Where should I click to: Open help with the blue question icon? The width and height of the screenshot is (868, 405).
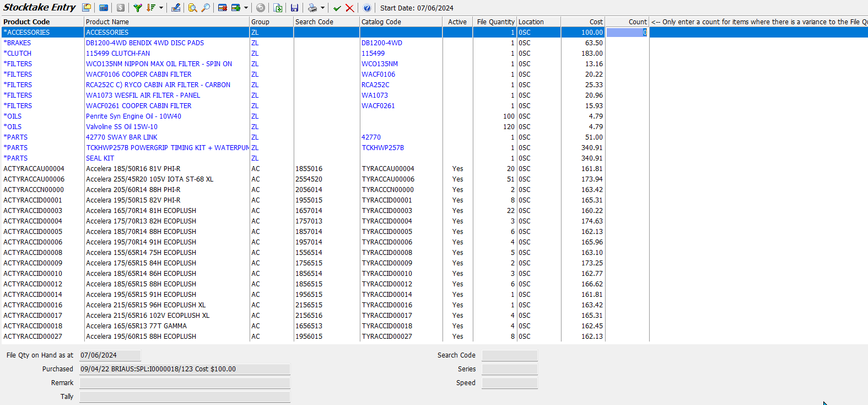point(367,8)
